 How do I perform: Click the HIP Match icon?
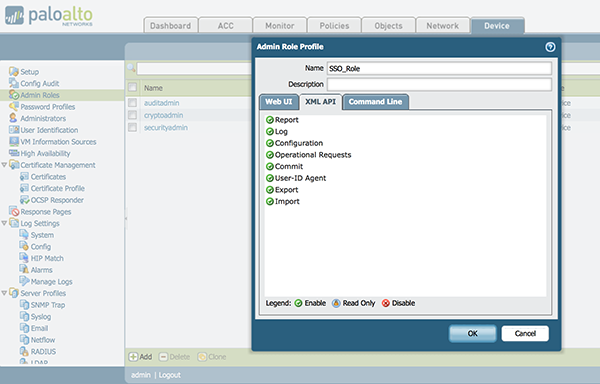pyautogui.click(x=24, y=258)
